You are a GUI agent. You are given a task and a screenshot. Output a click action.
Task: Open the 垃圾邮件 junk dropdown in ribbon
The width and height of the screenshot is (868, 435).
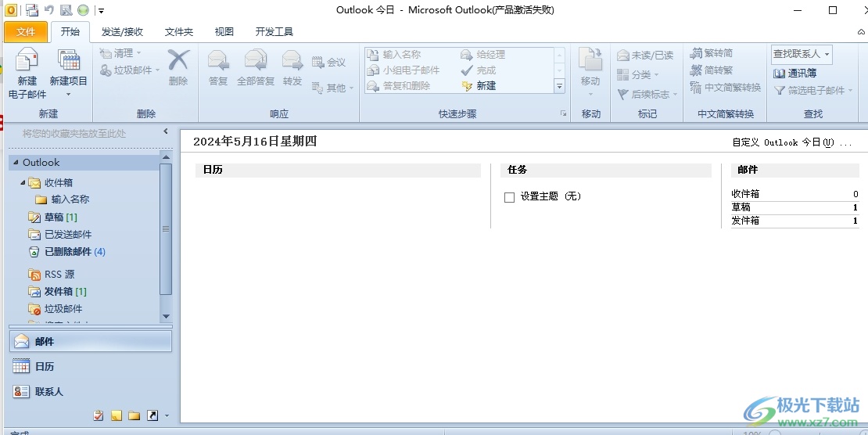130,70
